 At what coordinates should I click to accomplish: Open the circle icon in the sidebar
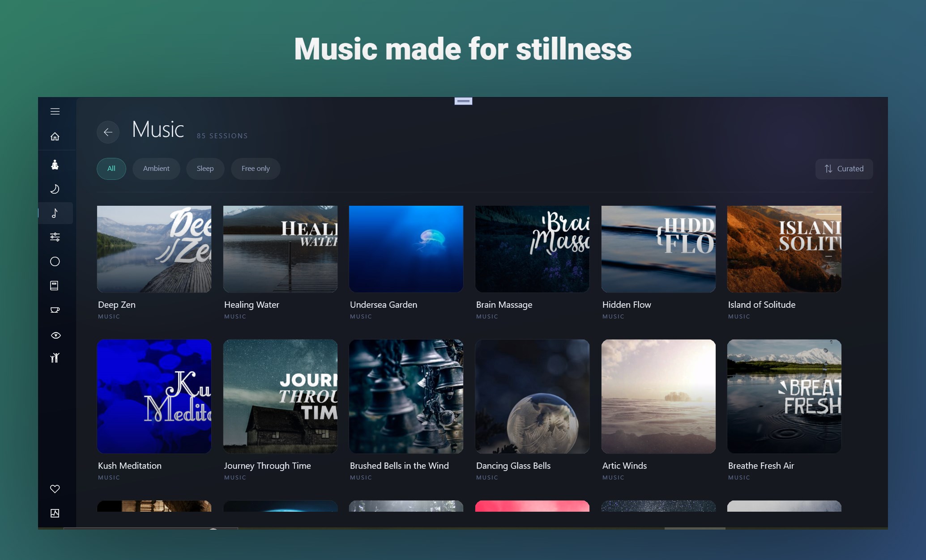pos(55,262)
